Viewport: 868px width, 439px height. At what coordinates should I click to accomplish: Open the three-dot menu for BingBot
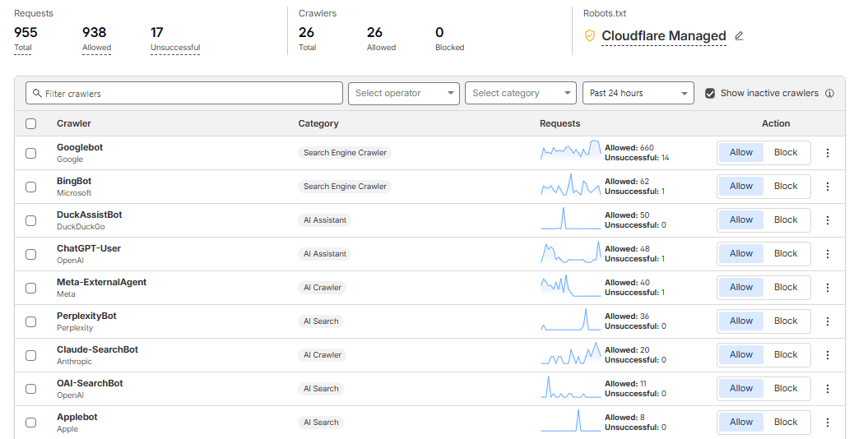828,187
